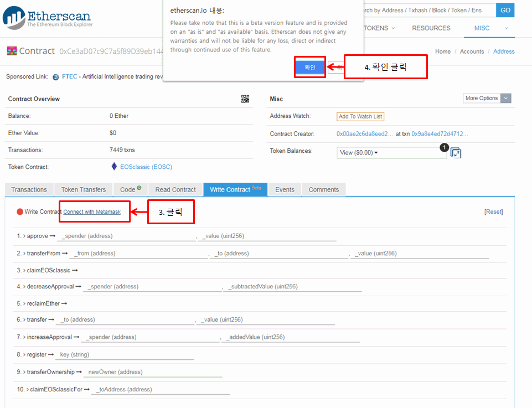Image resolution: width=532 pixels, height=408 pixels.
Task: Open the EOSclassic (EOSC) token link
Action: coord(146,167)
